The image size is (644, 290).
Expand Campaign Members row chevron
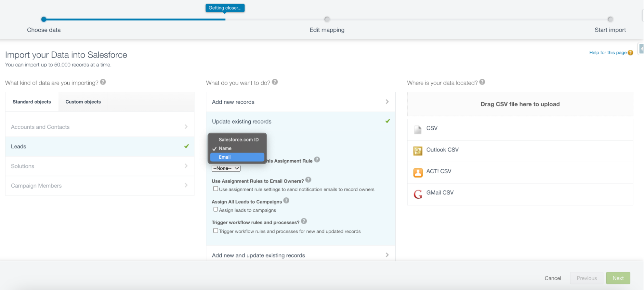pyautogui.click(x=186, y=185)
